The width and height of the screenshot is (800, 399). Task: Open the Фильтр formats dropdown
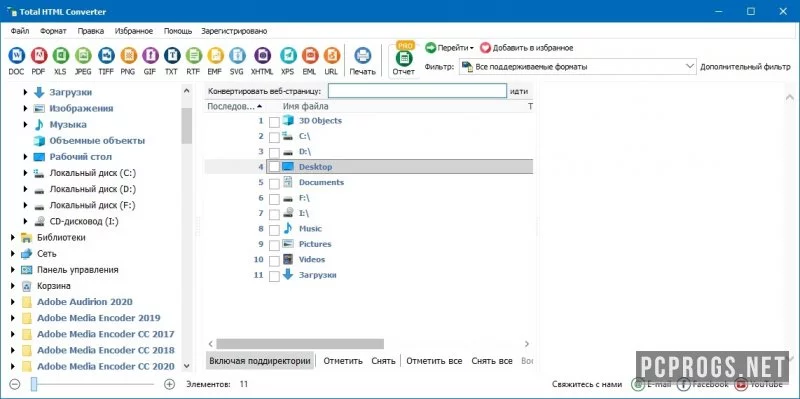tap(578, 66)
